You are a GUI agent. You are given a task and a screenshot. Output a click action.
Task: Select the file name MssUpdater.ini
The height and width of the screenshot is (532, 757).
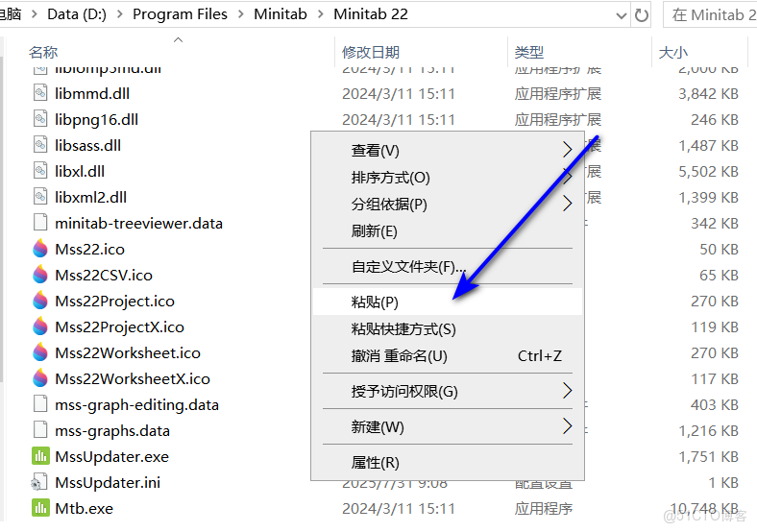tap(108, 482)
